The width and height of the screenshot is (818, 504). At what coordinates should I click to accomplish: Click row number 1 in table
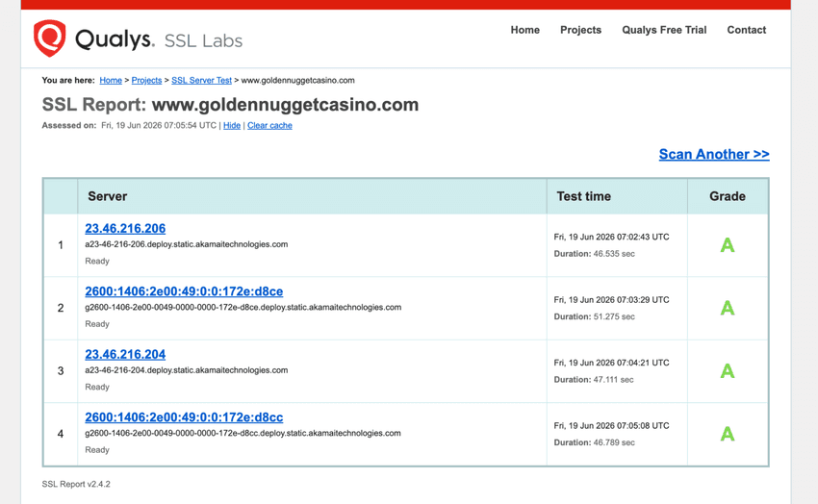61,245
